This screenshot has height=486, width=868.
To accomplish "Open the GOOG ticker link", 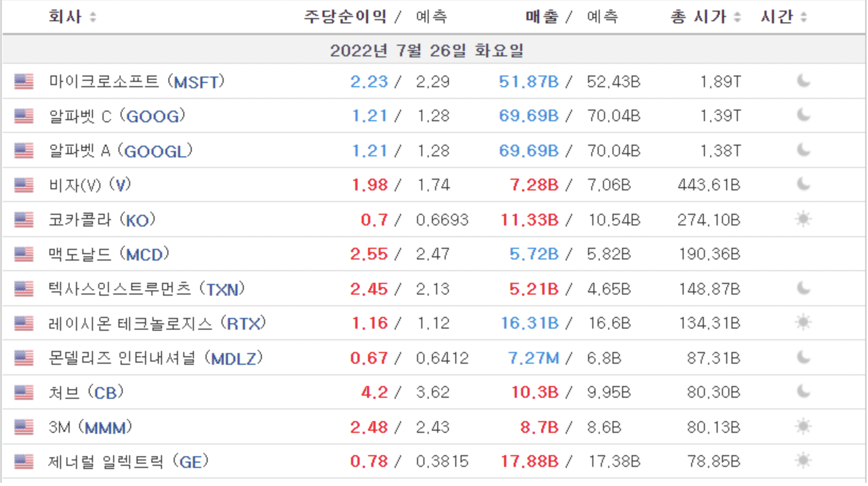I will click(x=152, y=117).
